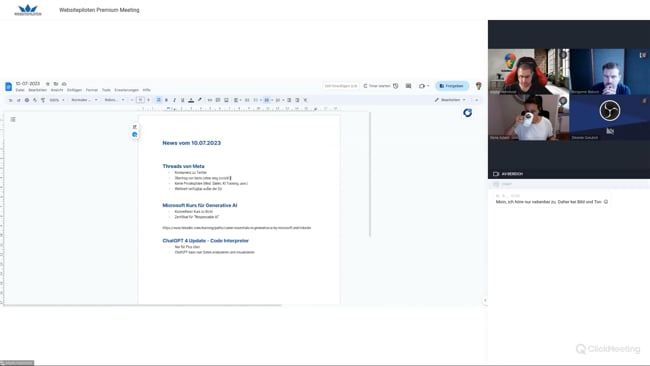Viewport: 650px width, 366px height.
Task: Open the checklist dropdown
Action: (257, 100)
